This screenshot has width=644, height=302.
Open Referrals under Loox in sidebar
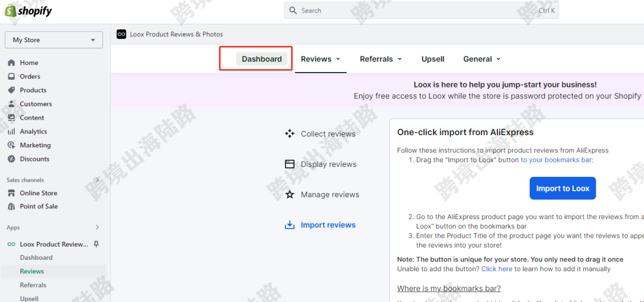click(33, 285)
